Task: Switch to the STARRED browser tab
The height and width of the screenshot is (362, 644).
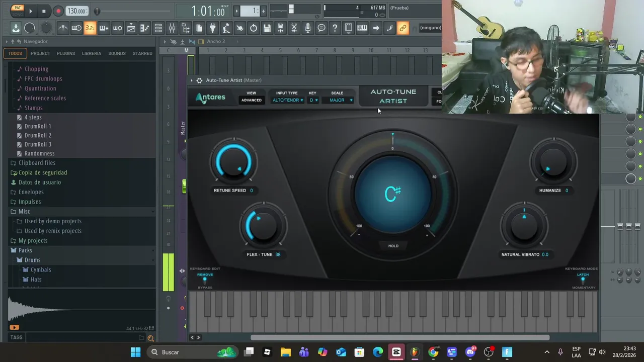Action: coord(142,53)
